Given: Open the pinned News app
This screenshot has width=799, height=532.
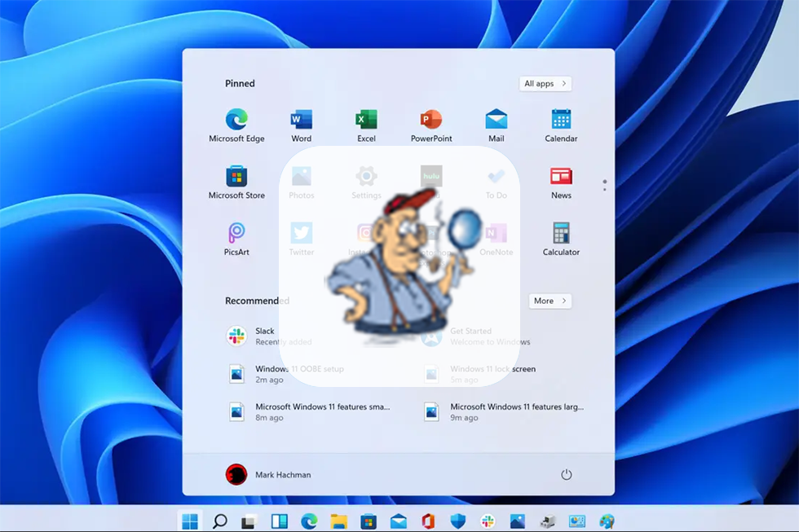Looking at the screenshot, I should click(561, 182).
